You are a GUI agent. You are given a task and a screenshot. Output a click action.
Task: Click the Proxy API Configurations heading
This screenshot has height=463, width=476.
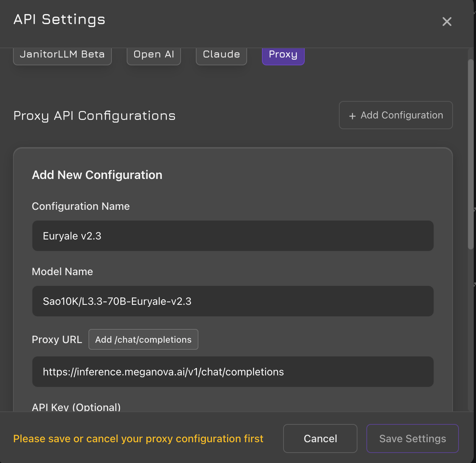click(x=94, y=115)
